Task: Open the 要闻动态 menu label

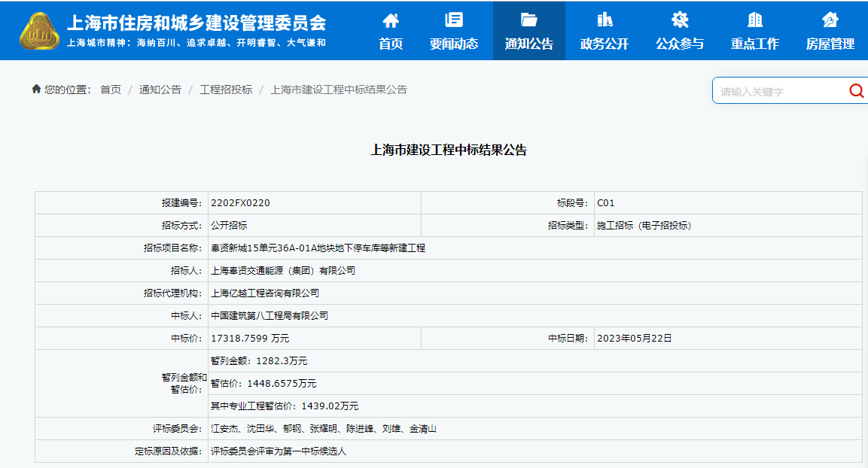Action: (x=454, y=44)
